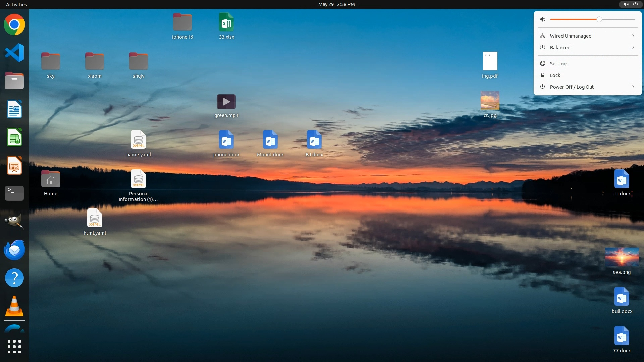Select the sea.png desktop thumbnail

coord(622,257)
